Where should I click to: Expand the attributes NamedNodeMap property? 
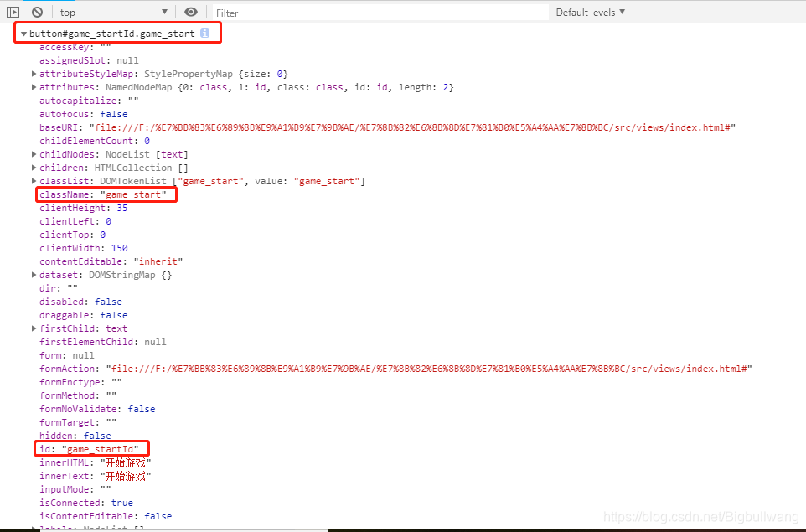point(33,86)
